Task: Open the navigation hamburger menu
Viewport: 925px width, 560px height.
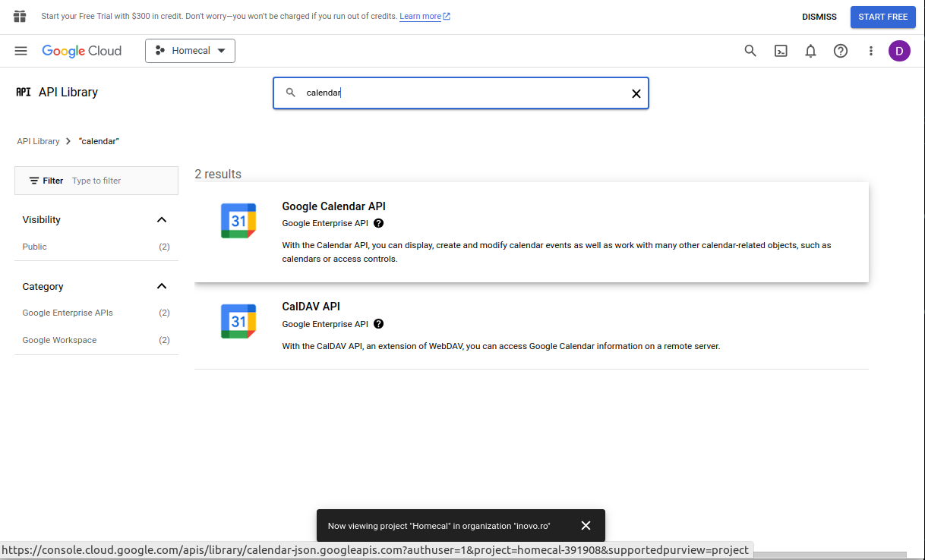Action: (x=21, y=51)
